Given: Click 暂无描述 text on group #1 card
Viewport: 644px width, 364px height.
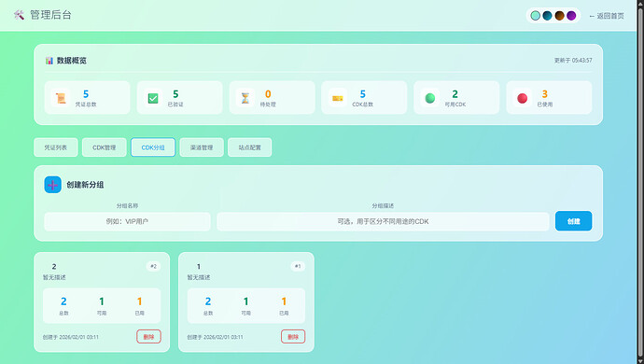Looking at the screenshot, I should 199,277.
